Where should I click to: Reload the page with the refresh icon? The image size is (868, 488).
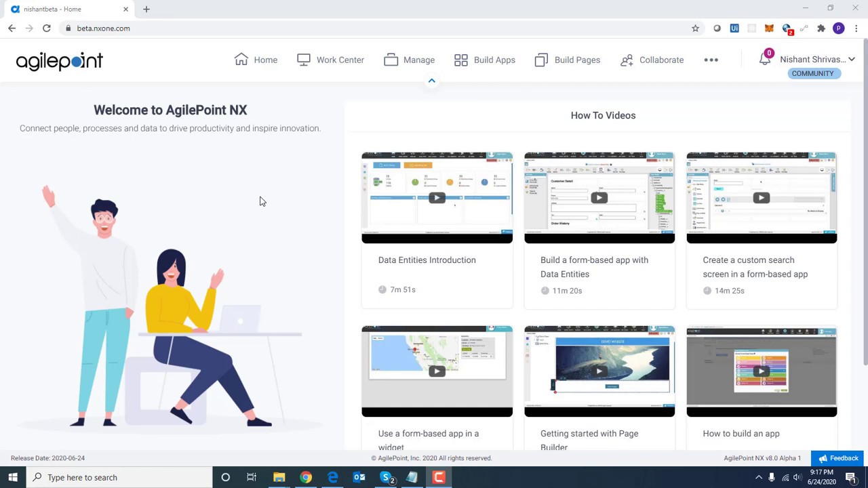click(x=46, y=28)
